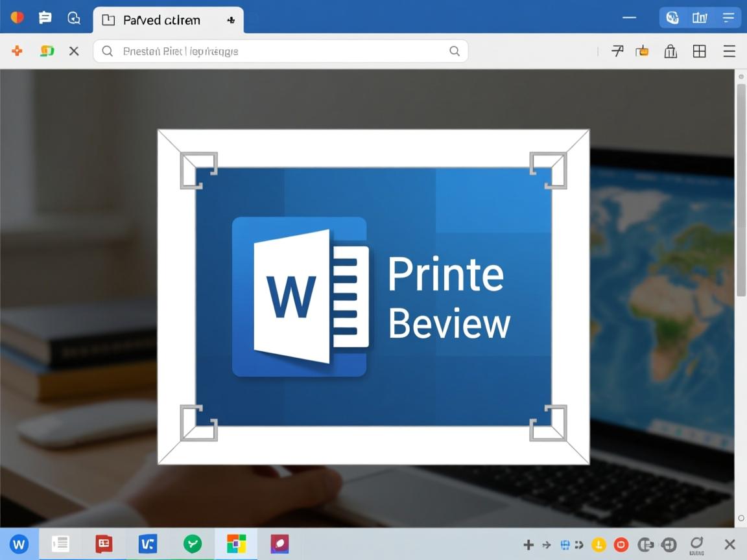
Task: Open the red presentation app in taskbar
Action: click(x=104, y=544)
